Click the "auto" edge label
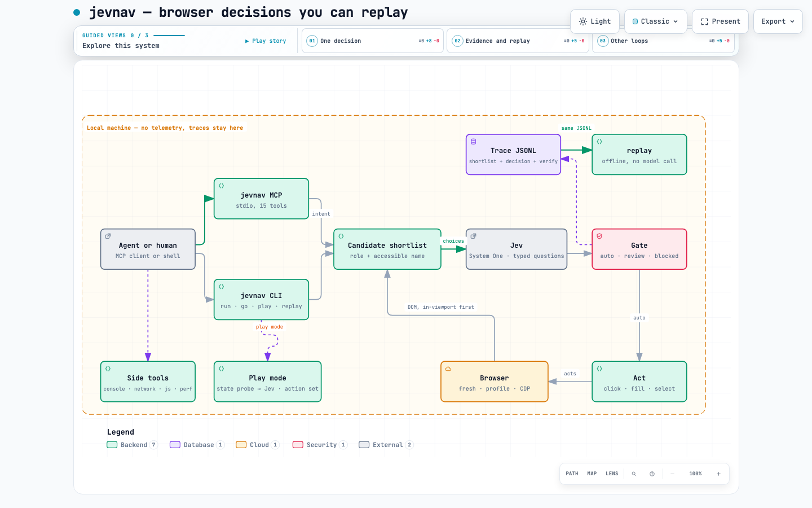Screen dimensions: 812x508 (x=639, y=318)
